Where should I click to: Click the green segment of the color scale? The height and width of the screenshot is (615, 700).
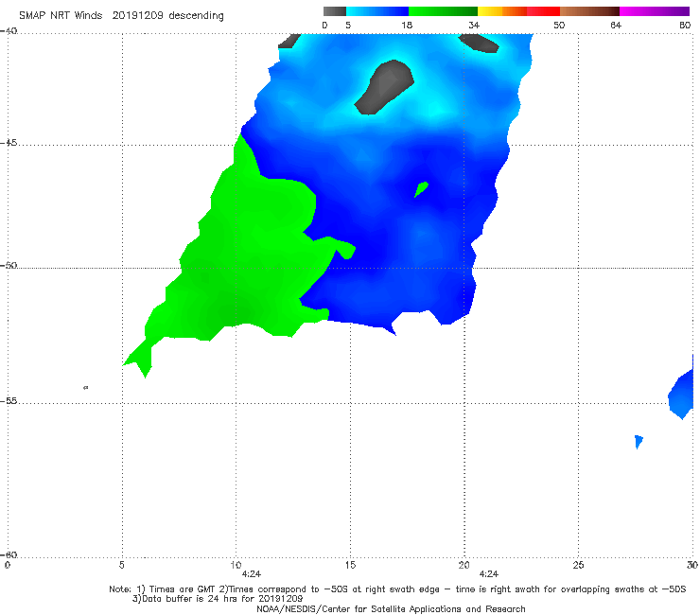coord(443,11)
